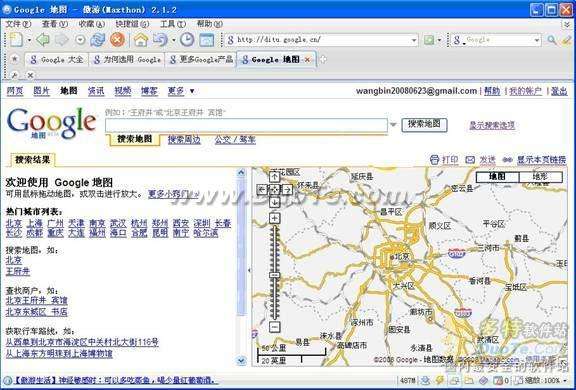Click the blue Refresh icon

pyautogui.click(x=98, y=40)
